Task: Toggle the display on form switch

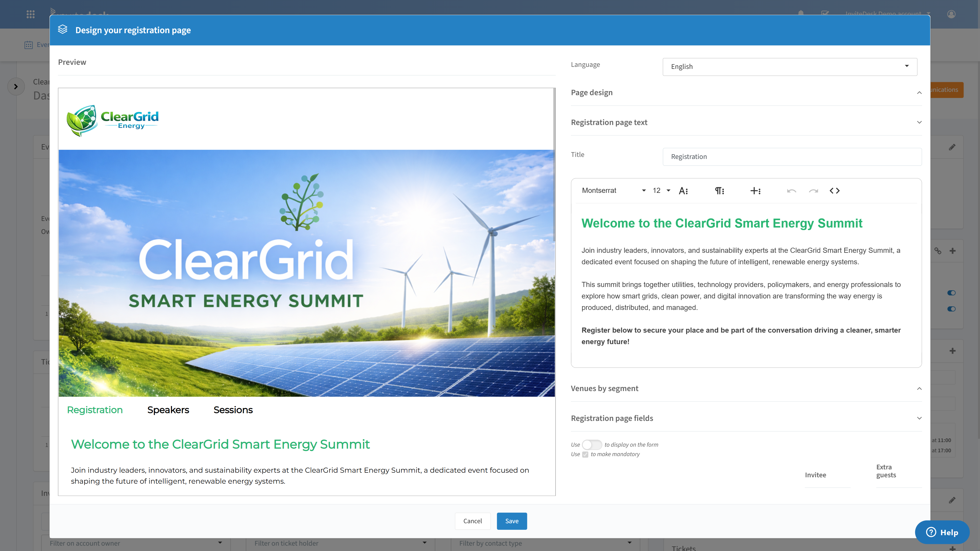Action: [592, 445]
